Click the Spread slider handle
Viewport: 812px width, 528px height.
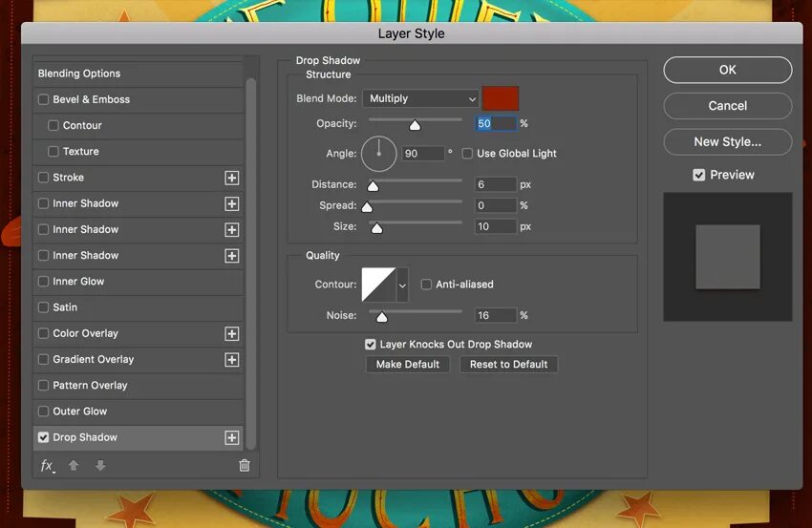[x=367, y=207]
